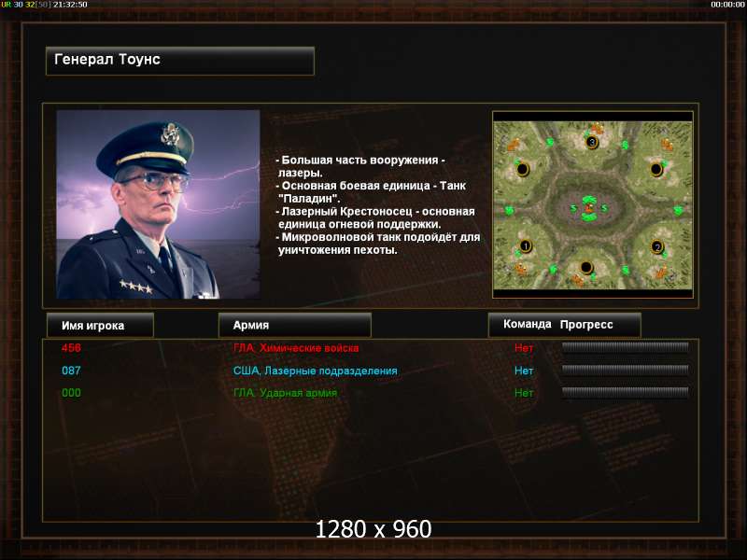Click the Команда column header
Screen dimensions: 747x560
(527, 324)
